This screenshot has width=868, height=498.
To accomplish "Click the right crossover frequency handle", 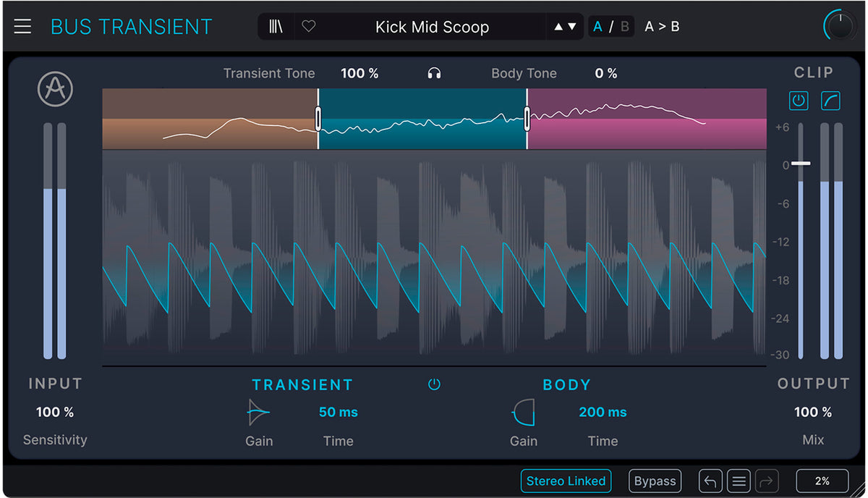I will [527, 119].
